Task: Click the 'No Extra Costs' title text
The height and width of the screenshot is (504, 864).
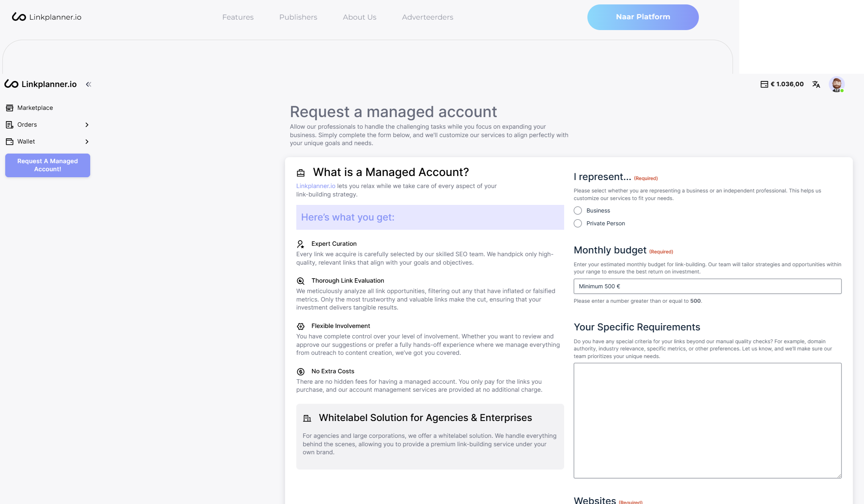Action: [333, 371]
